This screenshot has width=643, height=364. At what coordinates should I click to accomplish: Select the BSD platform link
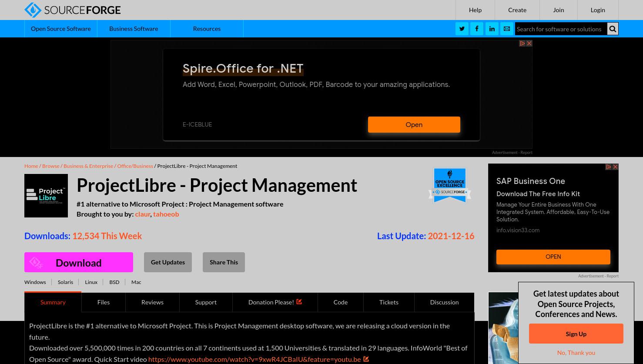(114, 282)
